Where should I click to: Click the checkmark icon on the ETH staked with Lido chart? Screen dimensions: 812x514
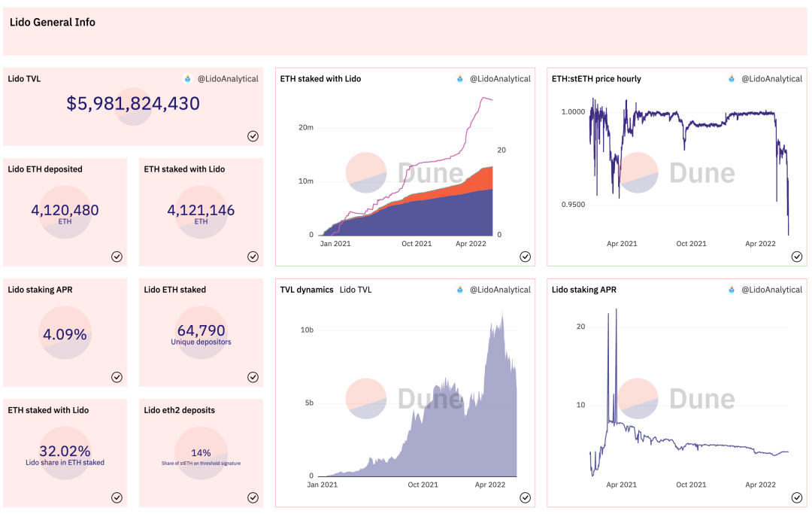point(525,257)
